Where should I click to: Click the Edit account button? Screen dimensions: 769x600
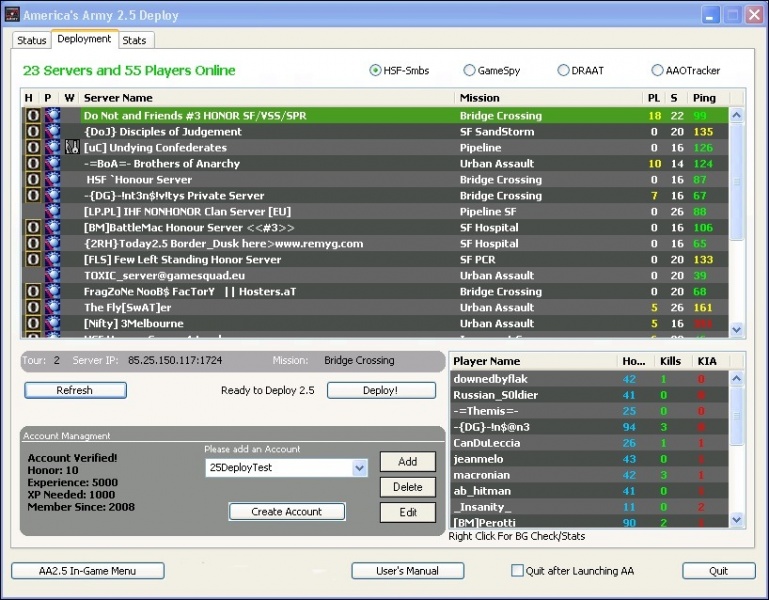[408, 512]
